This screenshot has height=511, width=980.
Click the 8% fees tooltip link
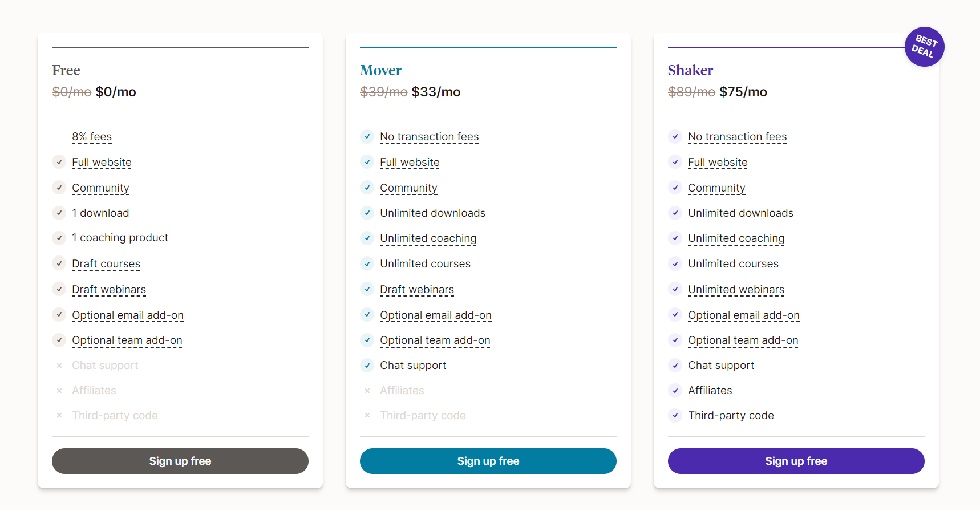coord(92,137)
